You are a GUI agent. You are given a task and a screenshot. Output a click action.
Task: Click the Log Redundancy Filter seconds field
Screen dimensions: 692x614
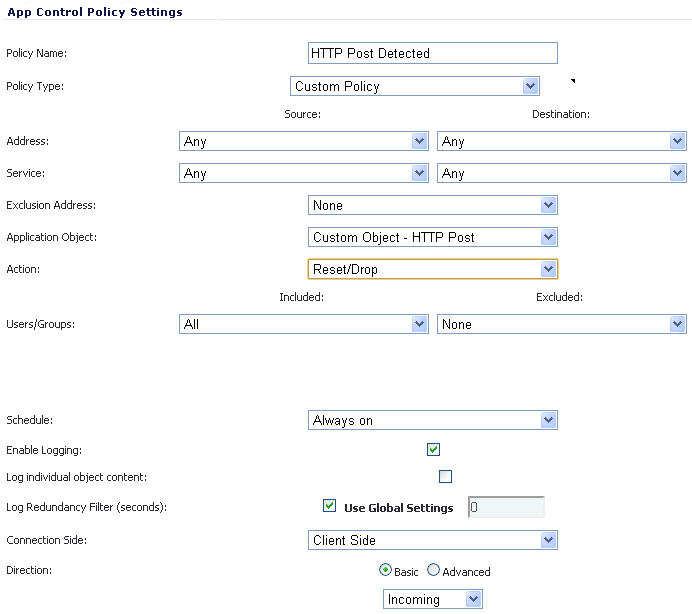[x=505, y=507]
